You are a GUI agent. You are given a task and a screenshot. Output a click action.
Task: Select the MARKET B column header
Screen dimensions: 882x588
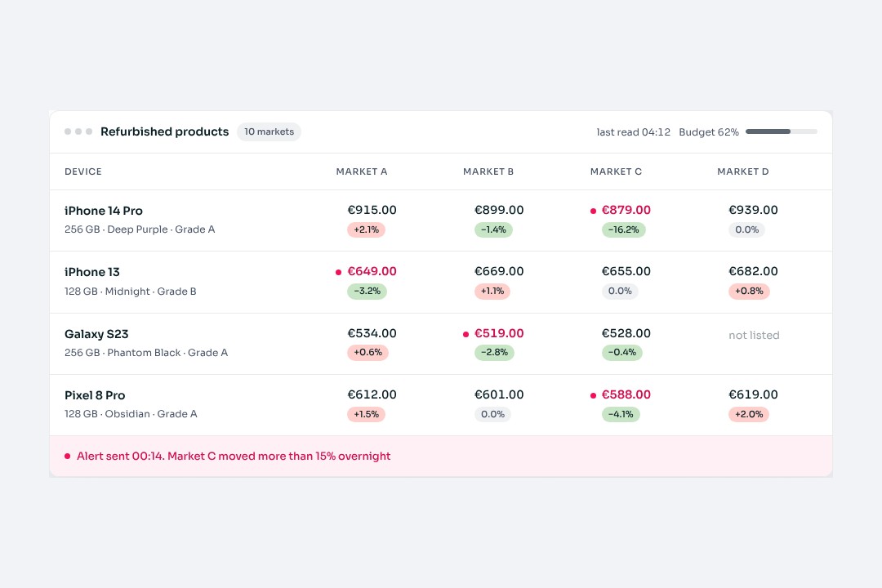(x=488, y=171)
